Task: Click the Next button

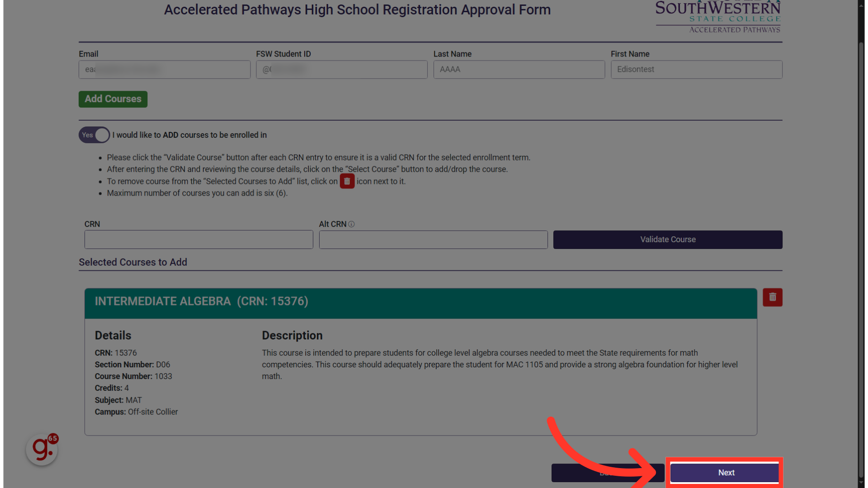Action: [x=725, y=473]
